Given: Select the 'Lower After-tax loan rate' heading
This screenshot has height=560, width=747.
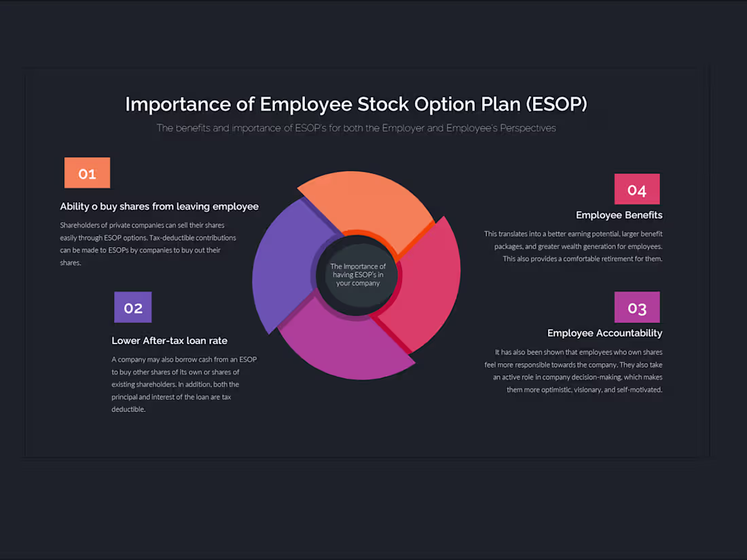Looking at the screenshot, I should (169, 341).
